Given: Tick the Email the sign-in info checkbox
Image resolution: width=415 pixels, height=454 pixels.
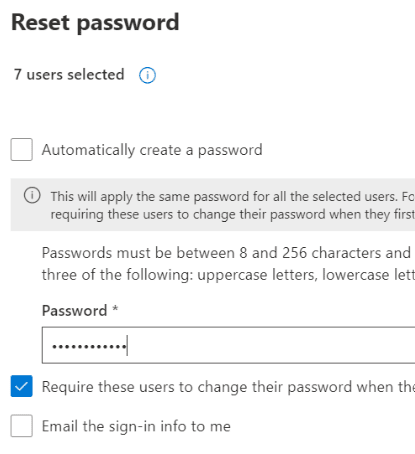Looking at the screenshot, I should (21, 426).
